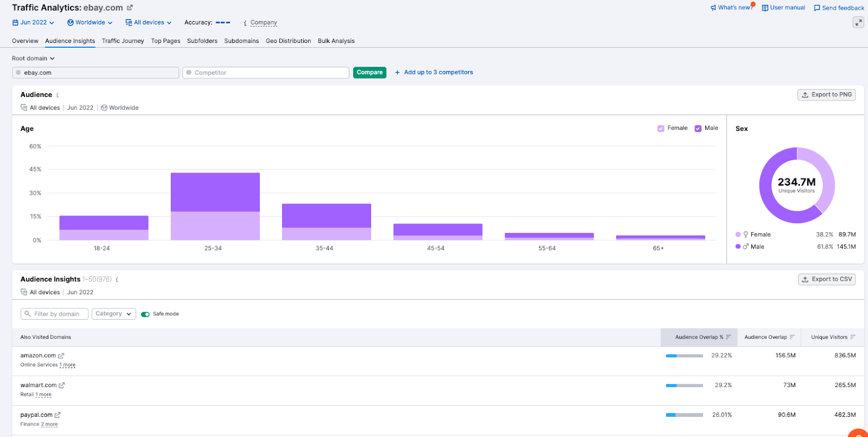
Task: Open the paypal.com domain link
Action: click(36, 415)
